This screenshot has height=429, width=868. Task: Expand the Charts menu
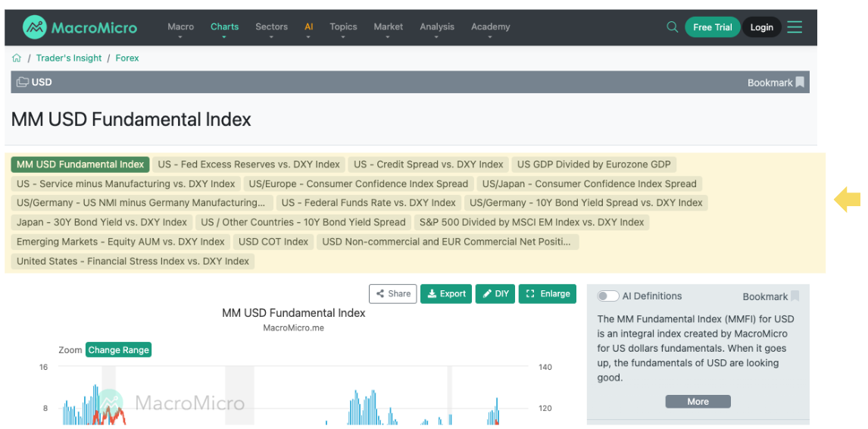(224, 27)
